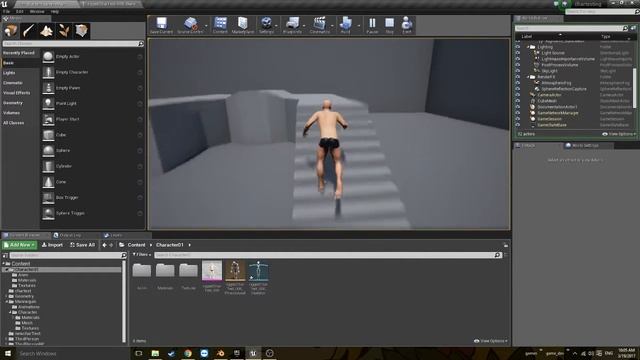Select the Landscape mode icon
Image resolution: width=640 pixels, height=360 pixels.
click(46, 31)
